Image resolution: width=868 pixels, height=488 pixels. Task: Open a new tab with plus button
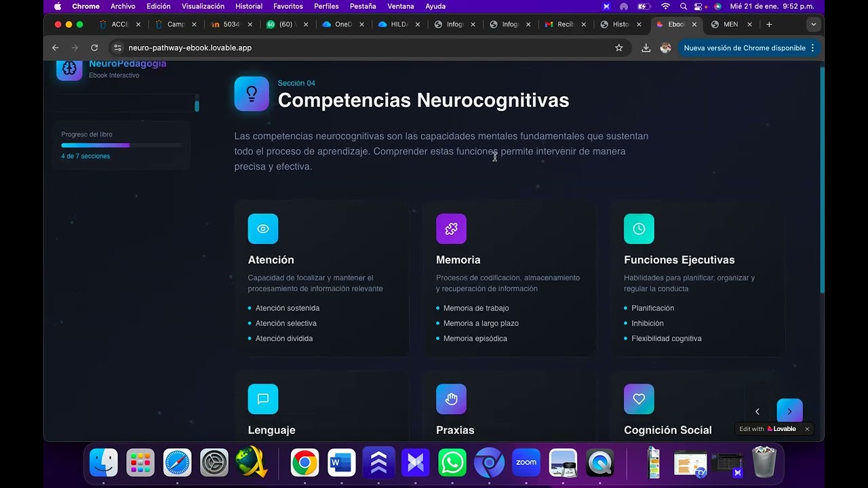(x=768, y=24)
